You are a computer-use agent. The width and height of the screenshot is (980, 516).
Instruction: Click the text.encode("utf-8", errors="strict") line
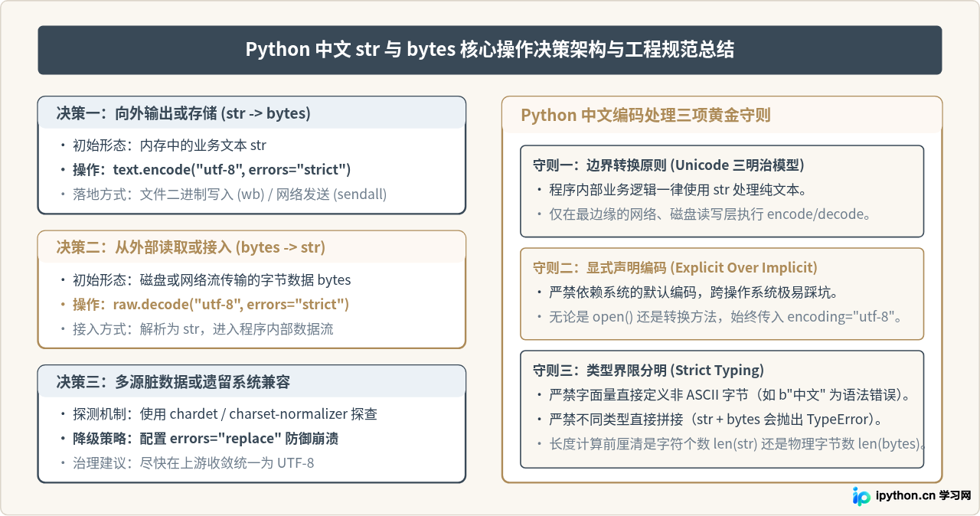click(211, 169)
